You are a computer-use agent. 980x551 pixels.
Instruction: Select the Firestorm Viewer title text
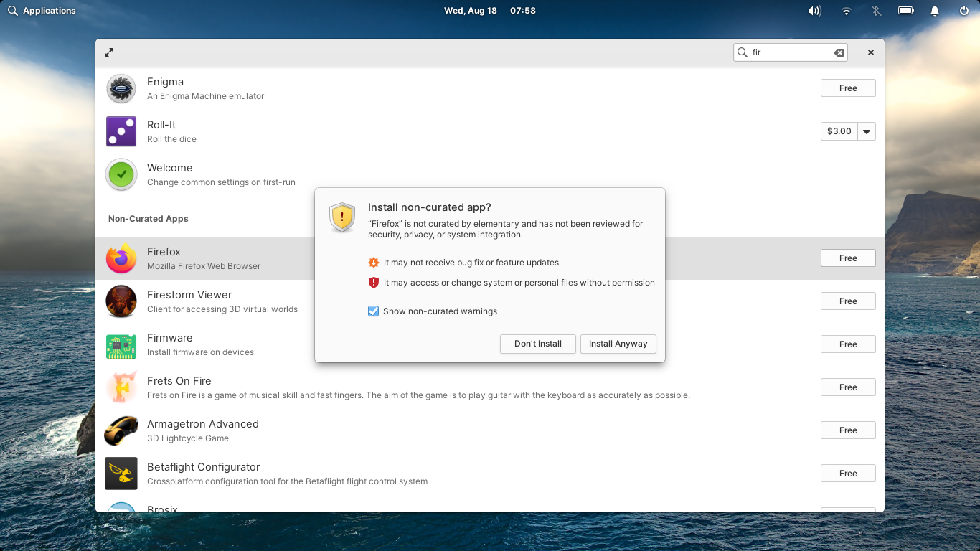click(189, 295)
